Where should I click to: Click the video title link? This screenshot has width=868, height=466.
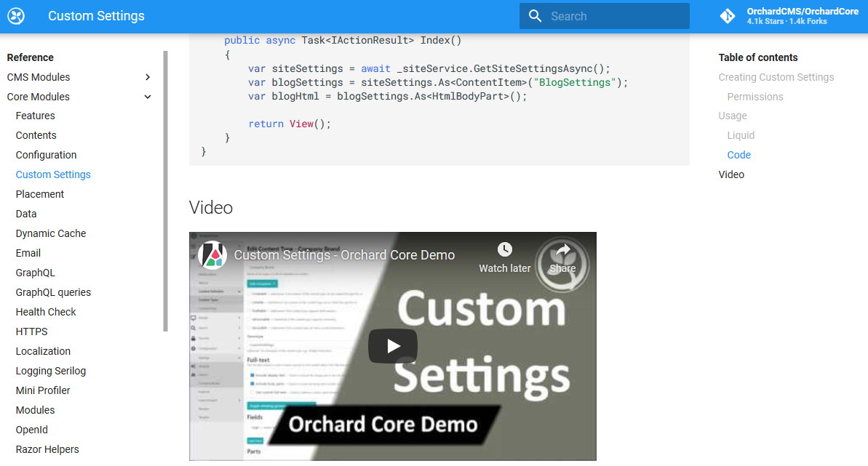pos(344,255)
